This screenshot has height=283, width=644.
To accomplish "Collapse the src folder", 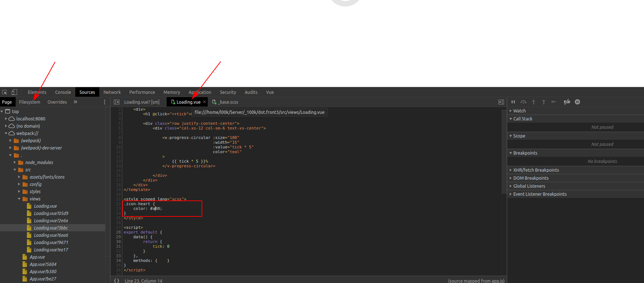I will coord(15,170).
